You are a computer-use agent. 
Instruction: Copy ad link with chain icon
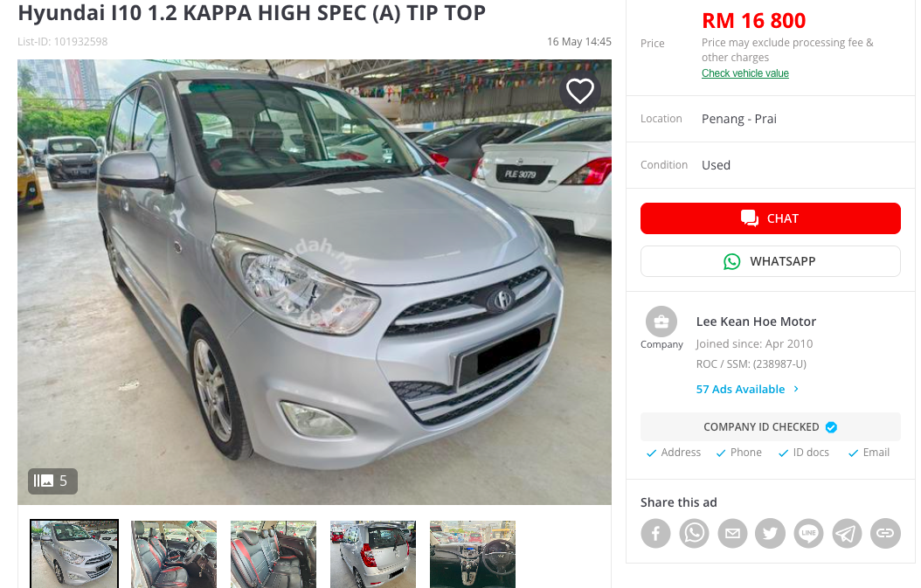point(885,533)
